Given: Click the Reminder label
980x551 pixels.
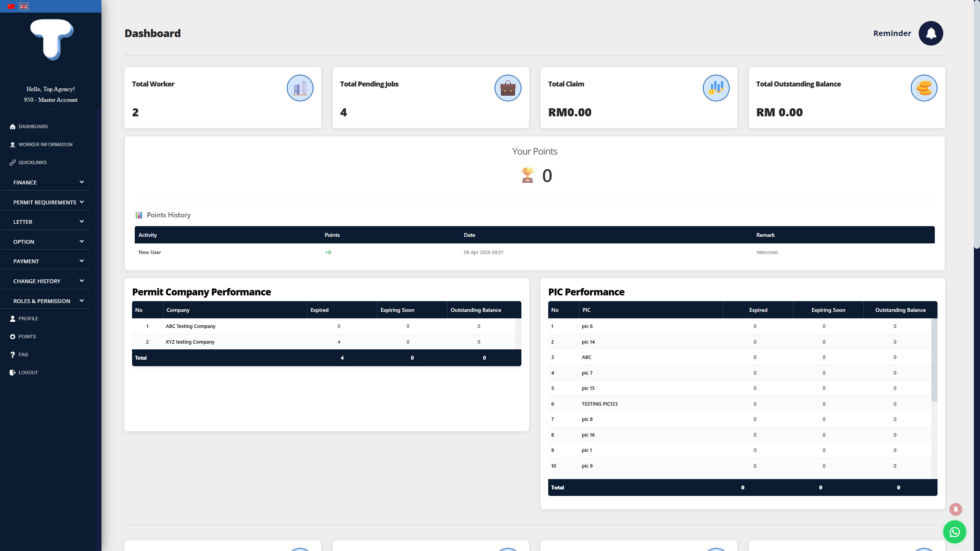Looking at the screenshot, I should 892,33.
